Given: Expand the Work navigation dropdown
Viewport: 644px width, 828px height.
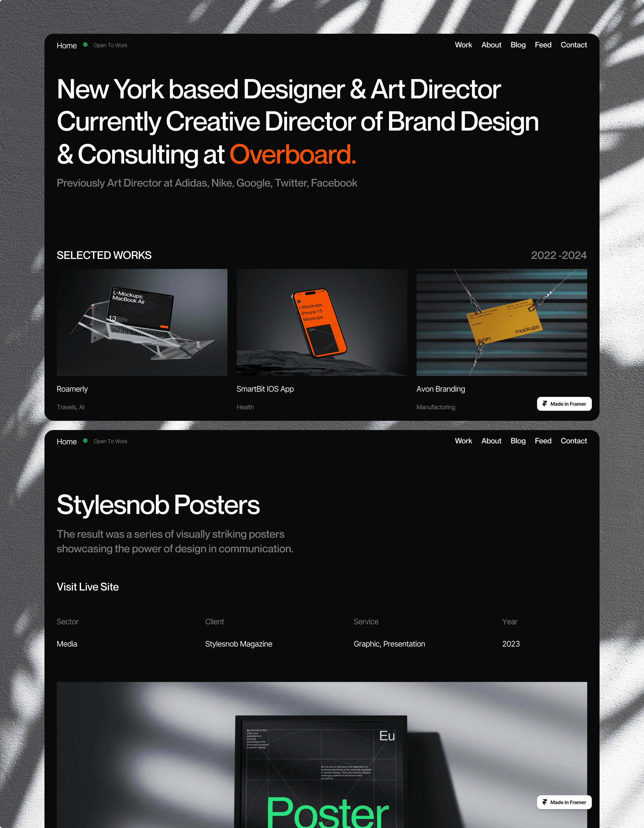Looking at the screenshot, I should point(463,45).
